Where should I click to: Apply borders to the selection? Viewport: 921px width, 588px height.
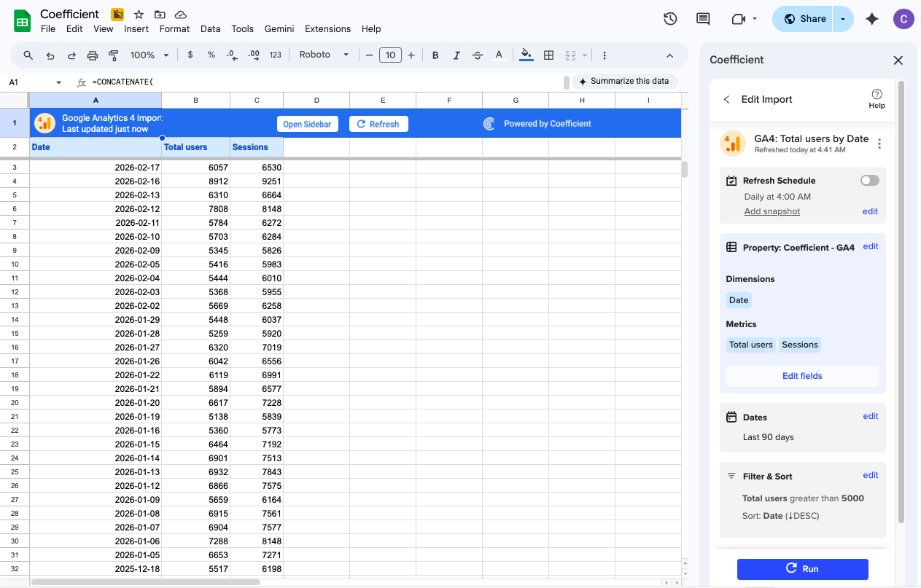point(548,55)
